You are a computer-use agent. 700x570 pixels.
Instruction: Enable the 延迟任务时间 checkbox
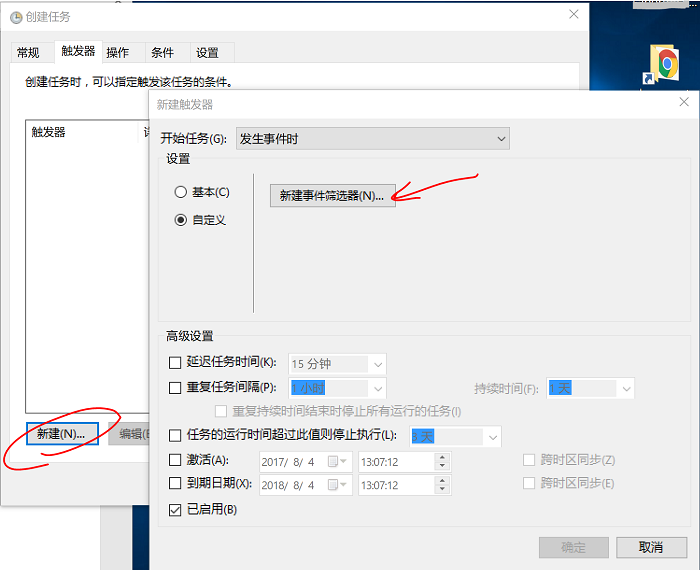pyautogui.click(x=176, y=363)
